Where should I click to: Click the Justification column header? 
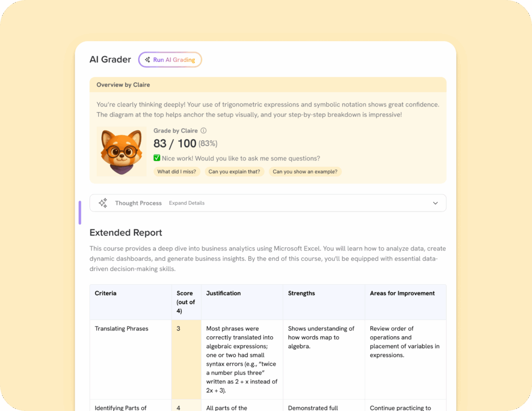pyautogui.click(x=223, y=293)
